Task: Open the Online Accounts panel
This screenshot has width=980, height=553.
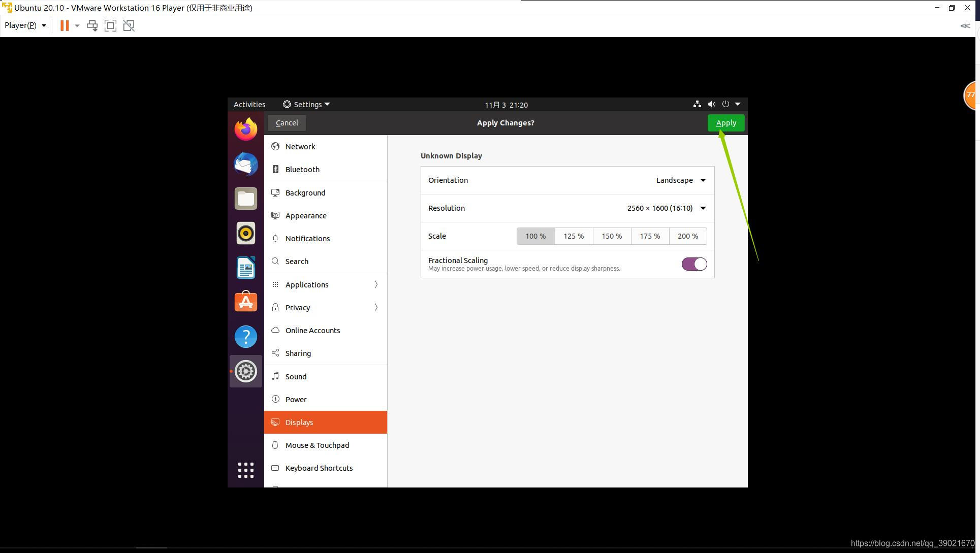Action: tap(326, 330)
